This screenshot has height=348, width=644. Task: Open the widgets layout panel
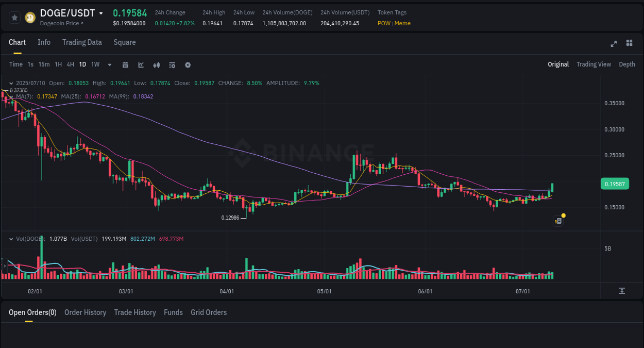point(629,43)
